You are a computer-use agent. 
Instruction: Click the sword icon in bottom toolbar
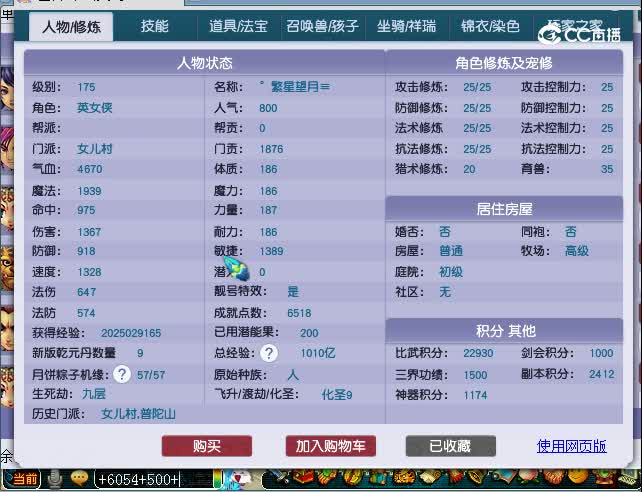tap(281, 478)
